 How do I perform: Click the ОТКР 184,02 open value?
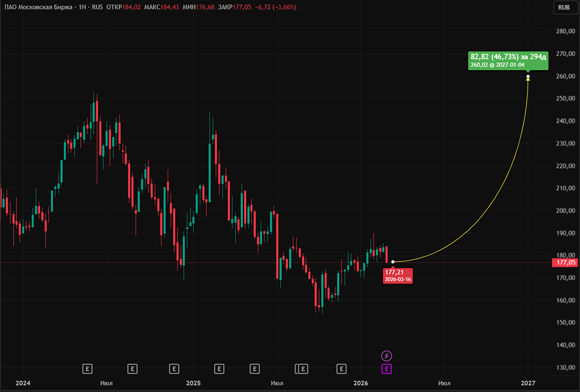[123, 7]
